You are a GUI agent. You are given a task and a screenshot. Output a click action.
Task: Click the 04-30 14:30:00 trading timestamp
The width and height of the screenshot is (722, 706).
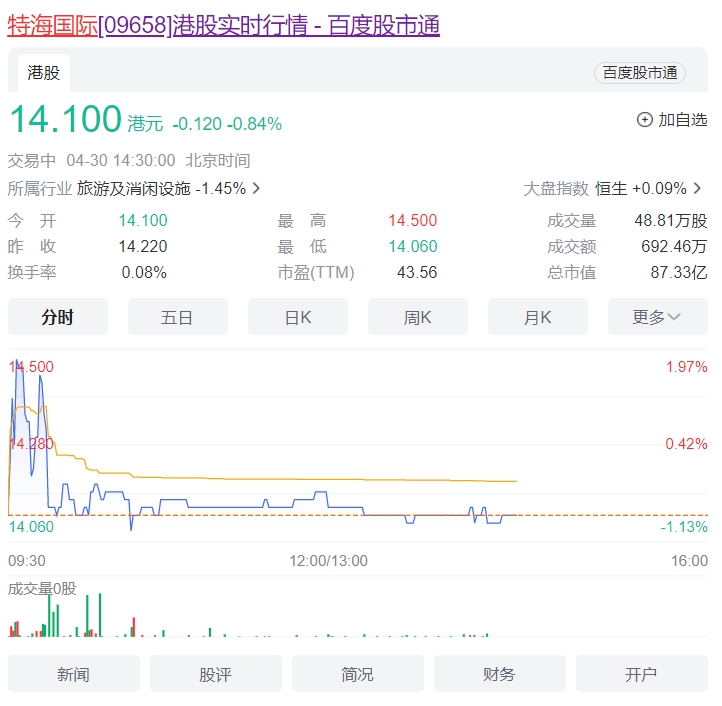tap(121, 161)
